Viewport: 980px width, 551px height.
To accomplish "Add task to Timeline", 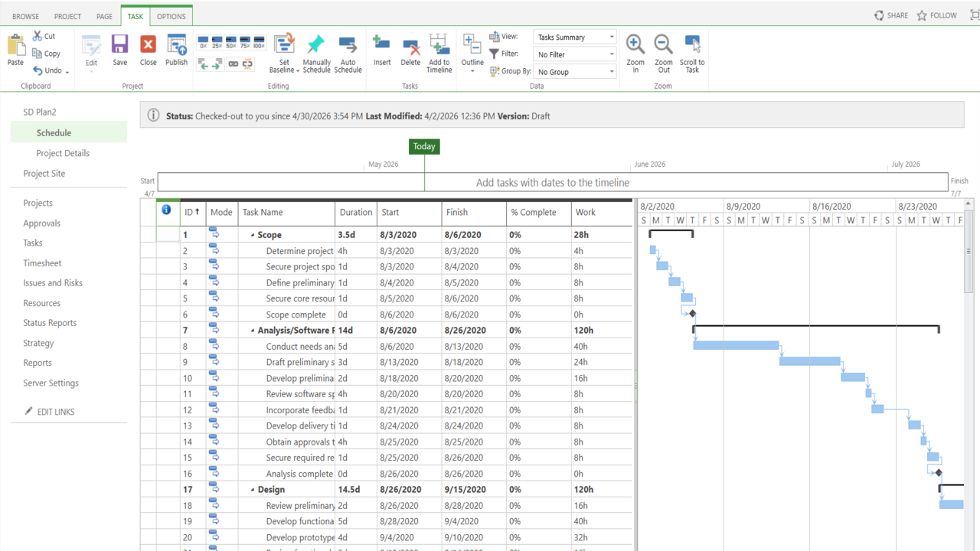I will point(439,54).
